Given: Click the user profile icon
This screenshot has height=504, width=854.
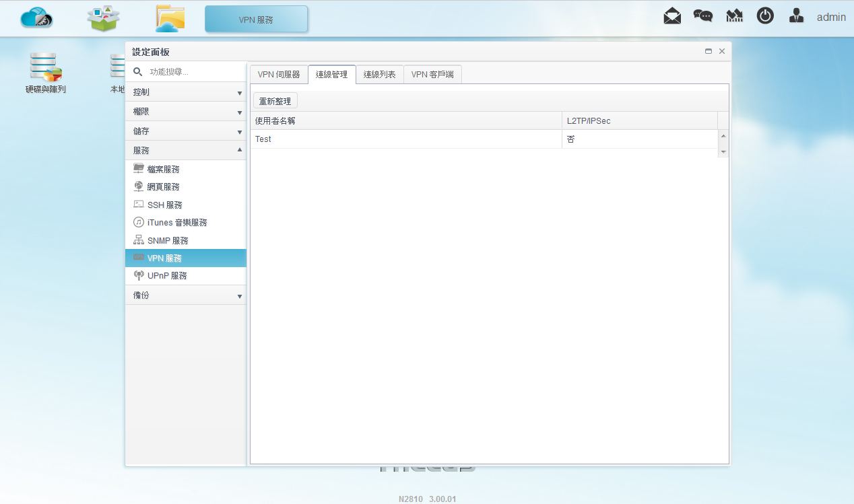Looking at the screenshot, I should 796,16.
